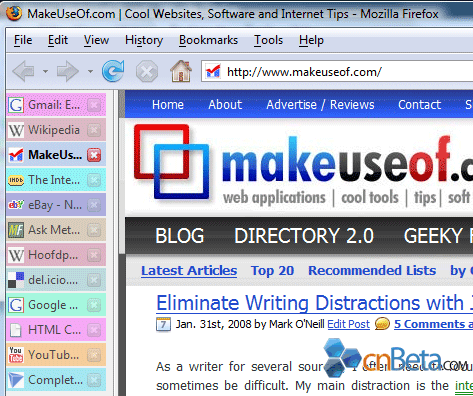Click the Home link in site navigation
The height and width of the screenshot is (396, 473).
click(168, 105)
